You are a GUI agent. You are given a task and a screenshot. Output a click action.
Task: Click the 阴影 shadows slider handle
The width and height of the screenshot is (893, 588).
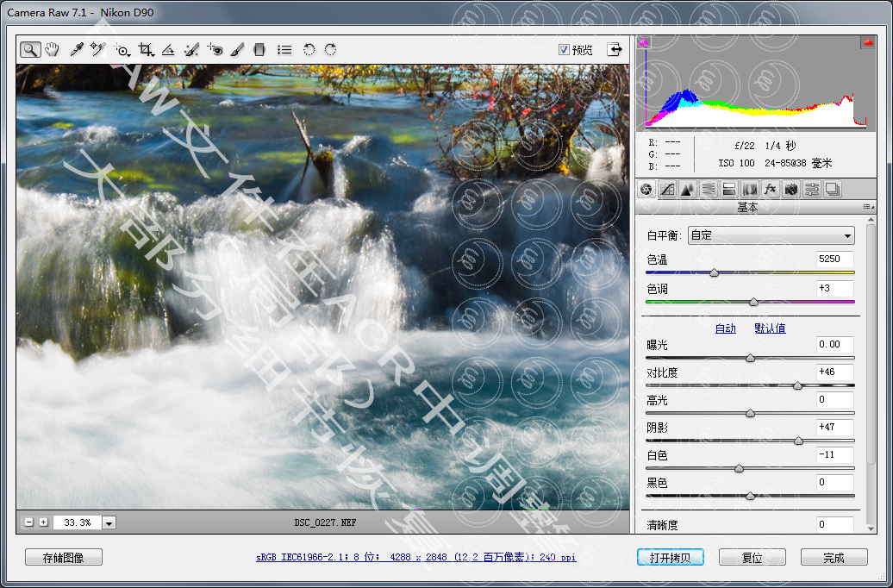798,441
